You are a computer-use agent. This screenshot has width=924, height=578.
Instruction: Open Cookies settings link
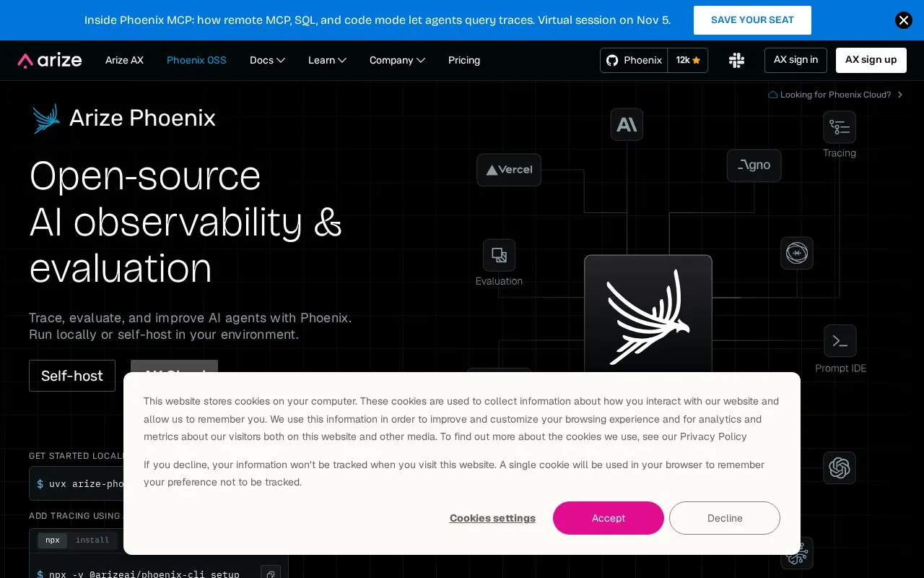[492, 518]
